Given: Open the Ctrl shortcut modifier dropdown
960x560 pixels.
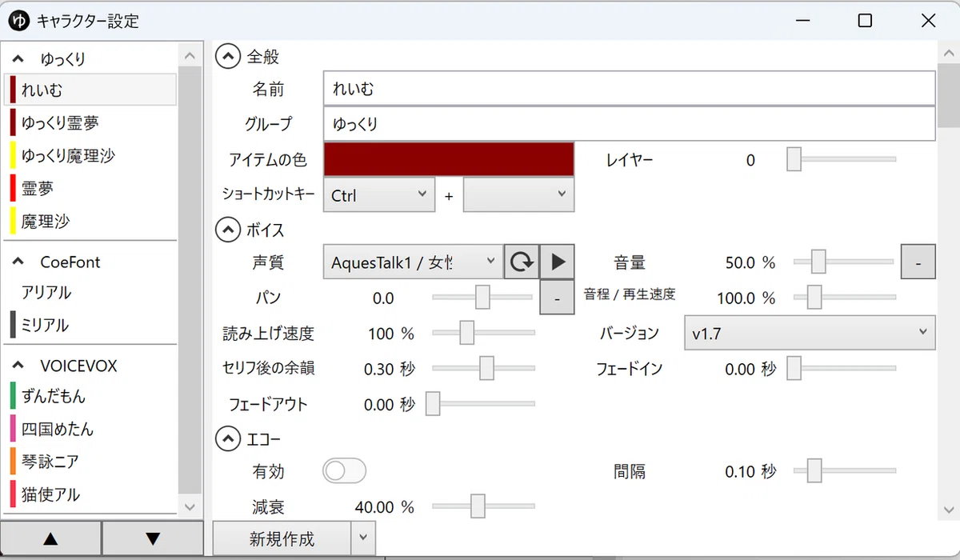Looking at the screenshot, I should [x=379, y=194].
